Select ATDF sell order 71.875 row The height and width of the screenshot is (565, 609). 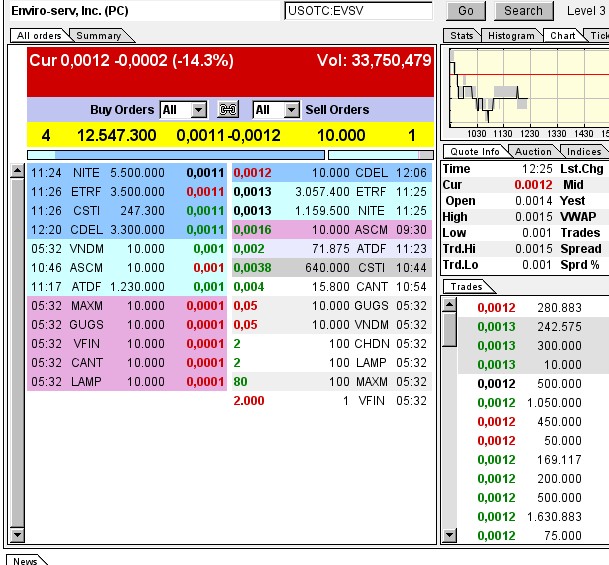pyautogui.click(x=332, y=249)
